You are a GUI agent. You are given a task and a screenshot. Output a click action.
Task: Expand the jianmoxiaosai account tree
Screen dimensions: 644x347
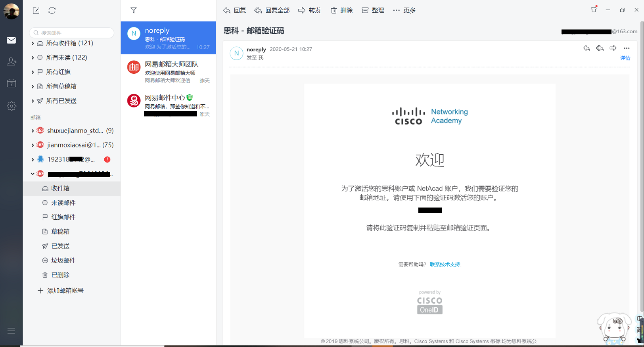point(33,145)
